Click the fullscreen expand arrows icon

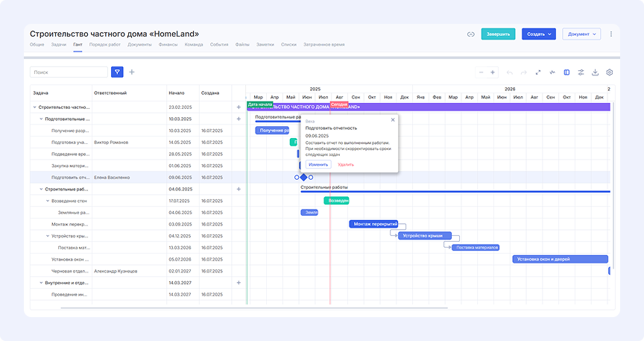coord(538,72)
